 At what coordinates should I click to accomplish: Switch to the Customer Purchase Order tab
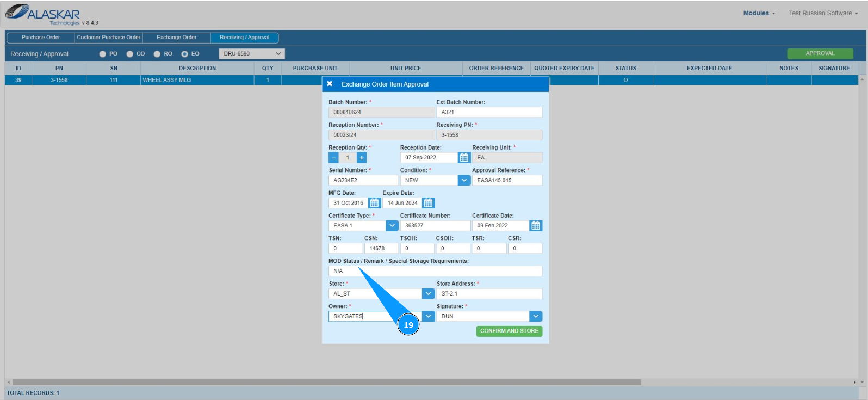pos(109,38)
